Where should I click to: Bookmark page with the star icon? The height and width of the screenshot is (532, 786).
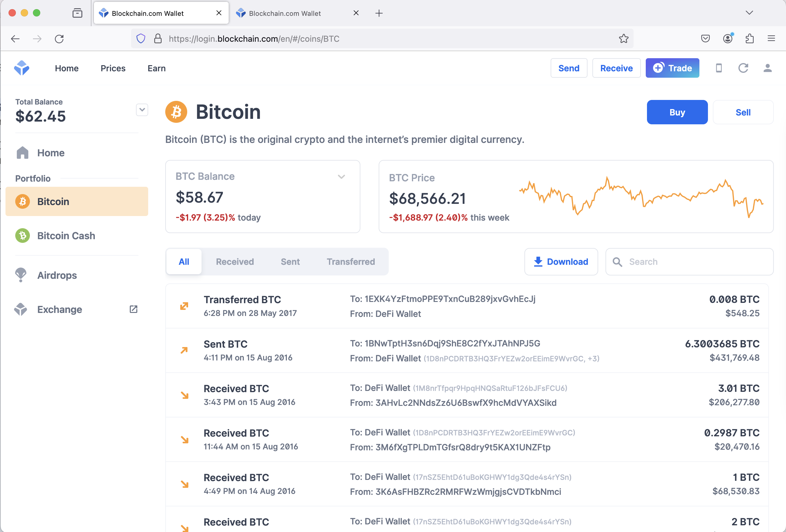(x=623, y=39)
